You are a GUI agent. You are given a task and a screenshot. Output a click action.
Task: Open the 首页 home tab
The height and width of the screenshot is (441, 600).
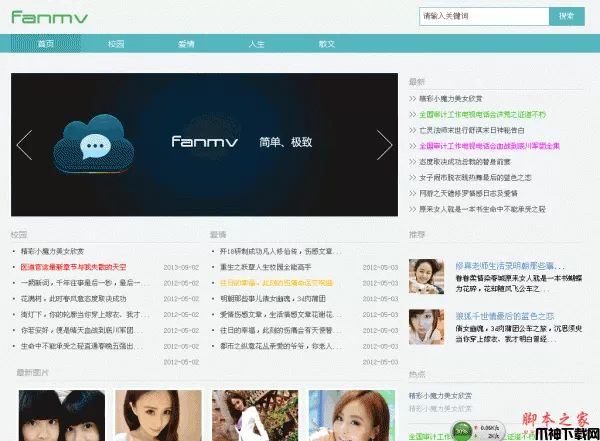46,44
